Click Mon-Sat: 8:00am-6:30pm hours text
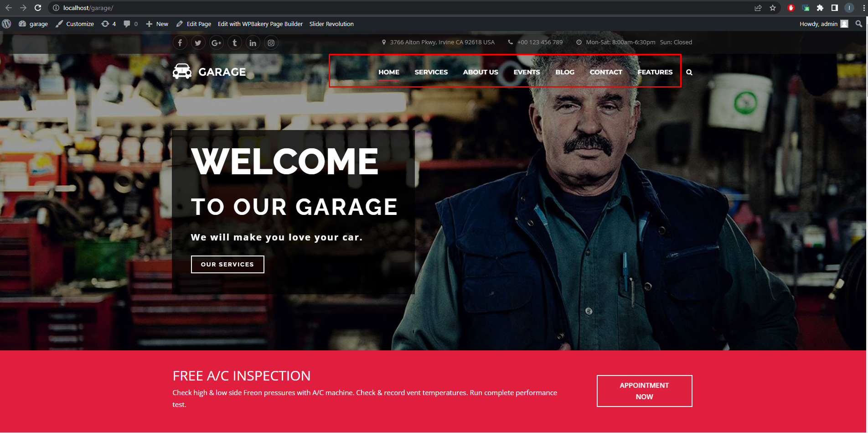Image resolution: width=868 pixels, height=433 pixels. tap(620, 42)
